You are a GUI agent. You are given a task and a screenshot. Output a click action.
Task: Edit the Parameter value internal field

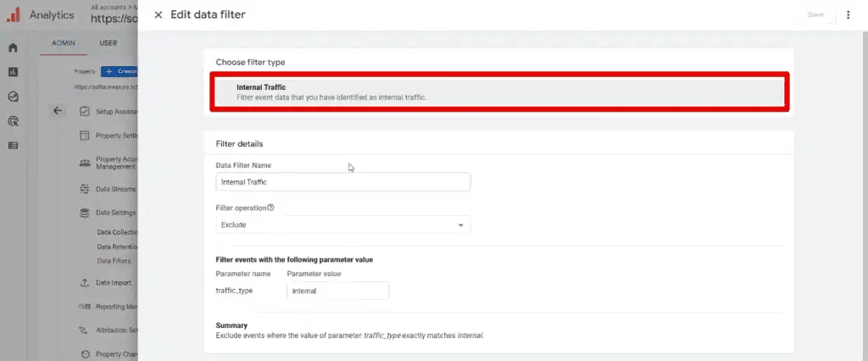337,291
